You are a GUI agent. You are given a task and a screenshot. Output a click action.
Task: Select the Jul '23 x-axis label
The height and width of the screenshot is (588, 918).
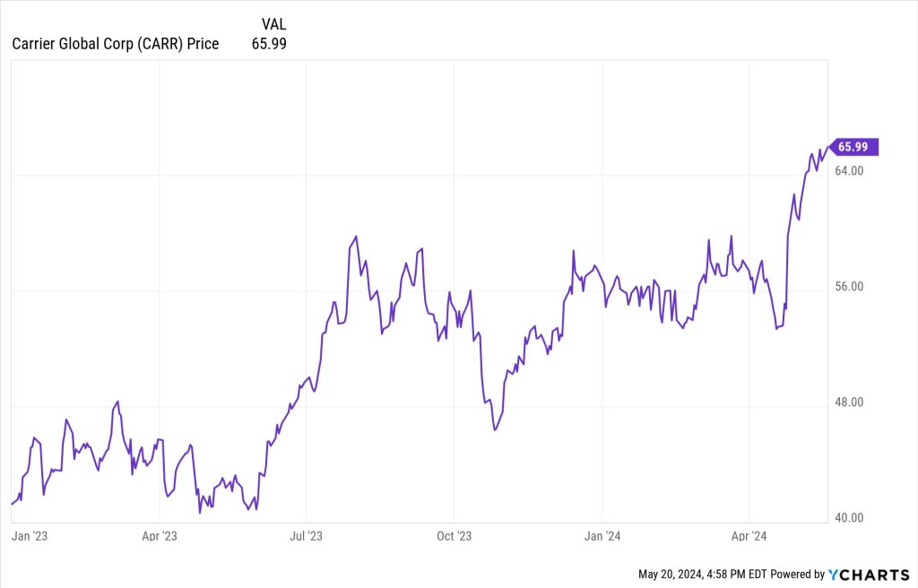click(x=307, y=536)
